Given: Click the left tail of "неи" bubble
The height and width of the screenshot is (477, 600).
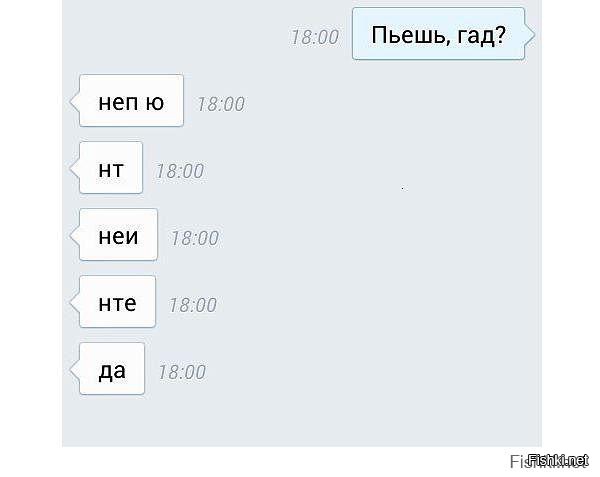Looking at the screenshot, I should click(75, 236).
